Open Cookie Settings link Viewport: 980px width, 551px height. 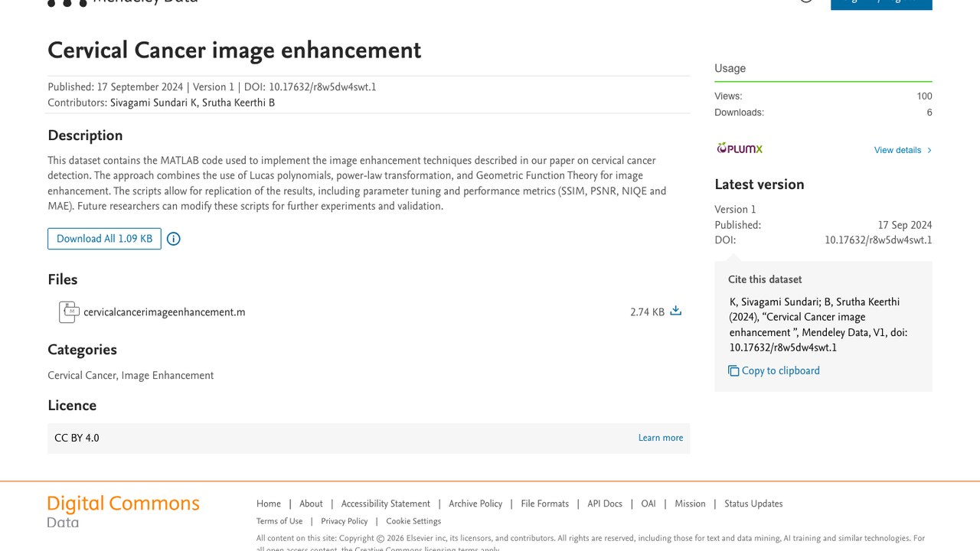click(x=413, y=521)
